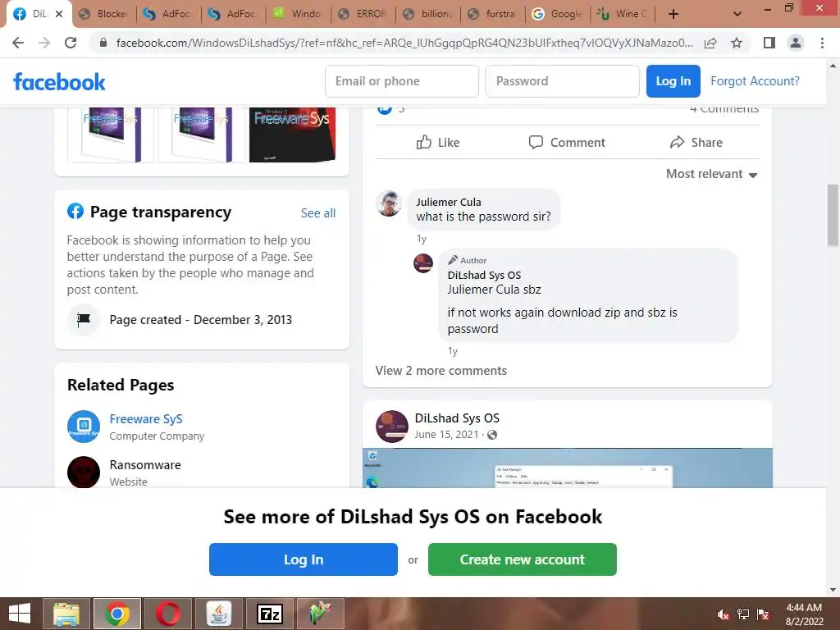The image size is (840, 630).
Task: Click the public globe audience icon
Action: click(x=492, y=435)
